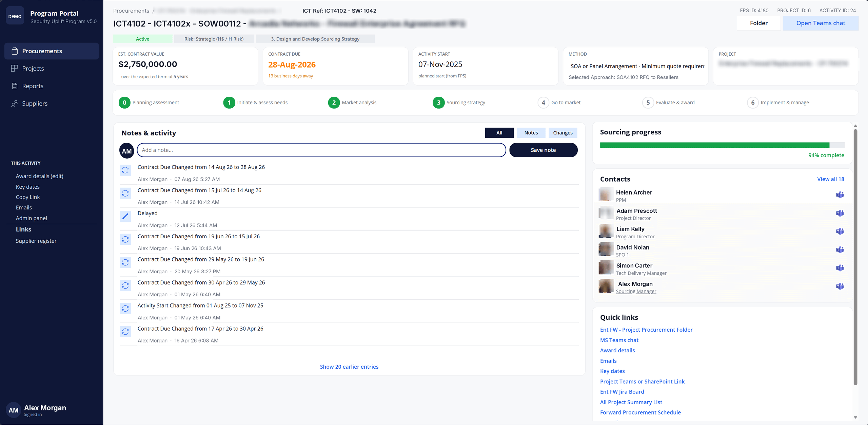Select stage 5 Evaluate & award
Screen dimensions: 868x425
(x=668, y=103)
